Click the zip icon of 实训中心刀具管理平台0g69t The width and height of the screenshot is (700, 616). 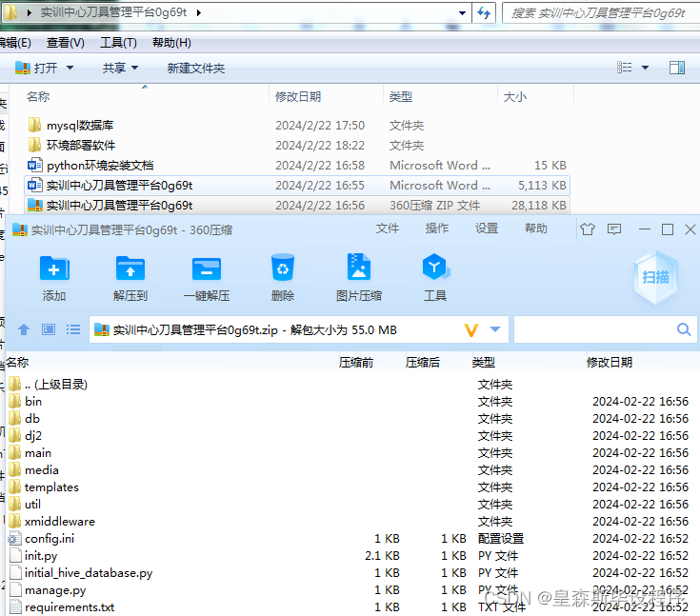34,205
